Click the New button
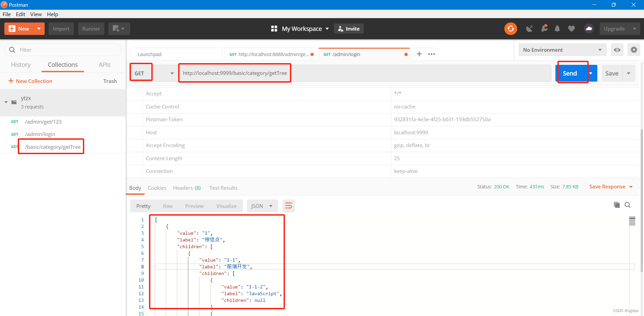644x316 pixels. click(19, 29)
